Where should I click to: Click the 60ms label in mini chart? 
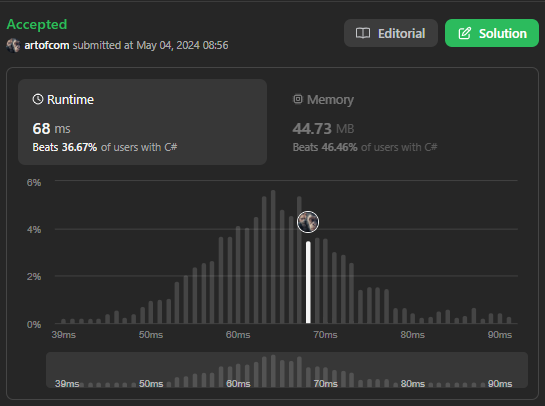pos(238,384)
